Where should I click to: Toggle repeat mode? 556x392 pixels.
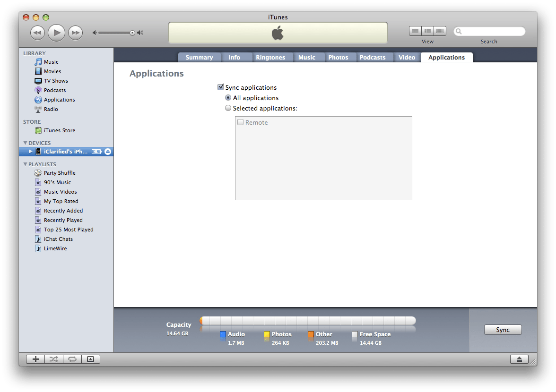coord(72,359)
